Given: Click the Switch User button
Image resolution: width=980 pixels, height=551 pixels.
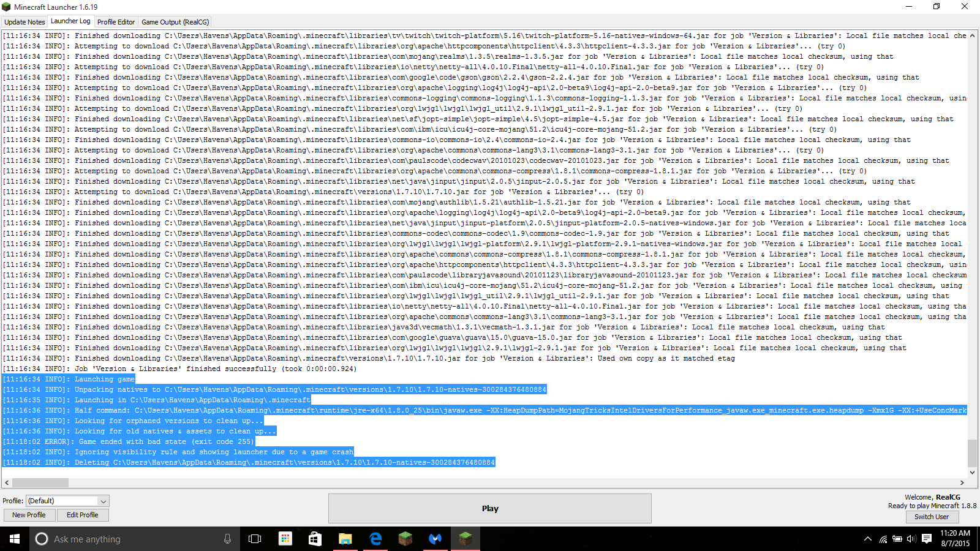Looking at the screenshot, I should pos(932,517).
